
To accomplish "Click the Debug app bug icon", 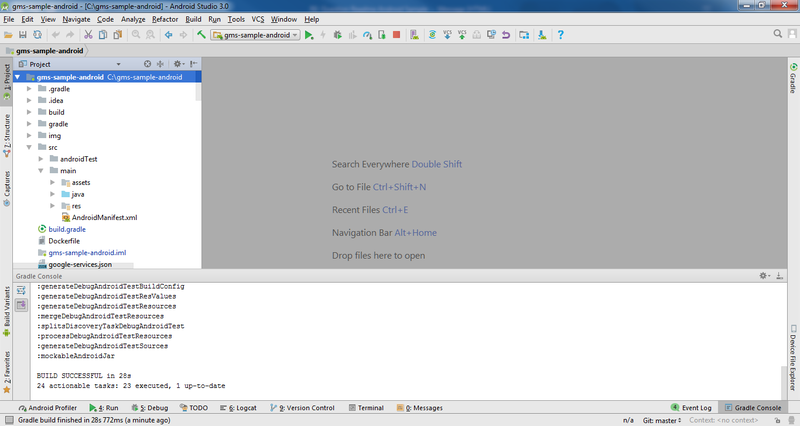I will pyautogui.click(x=339, y=35).
